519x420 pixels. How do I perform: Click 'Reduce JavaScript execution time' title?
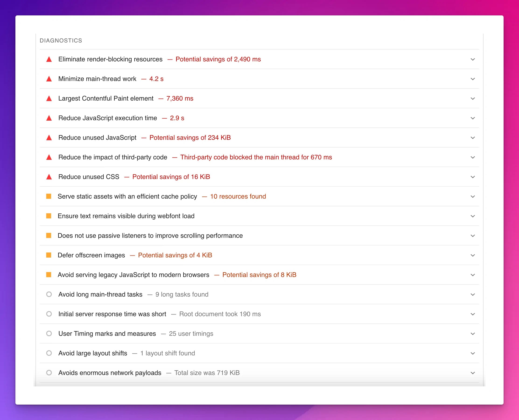coord(108,118)
